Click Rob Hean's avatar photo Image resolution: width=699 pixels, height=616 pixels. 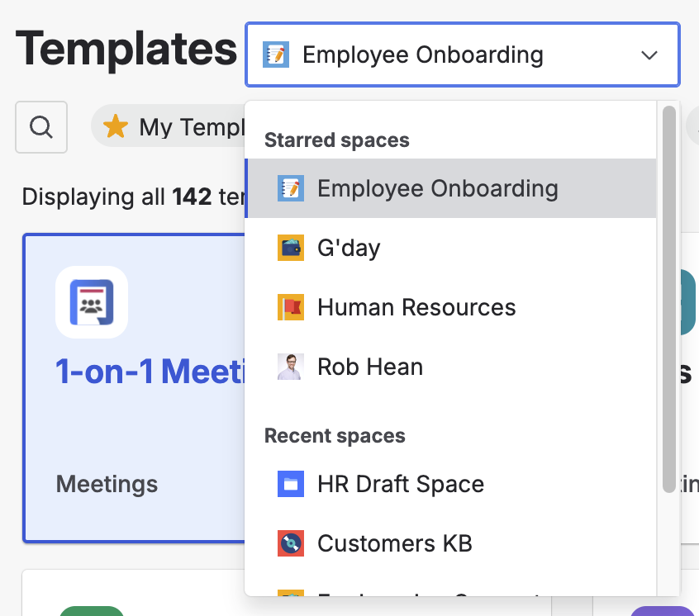pyautogui.click(x=291, y=367)
